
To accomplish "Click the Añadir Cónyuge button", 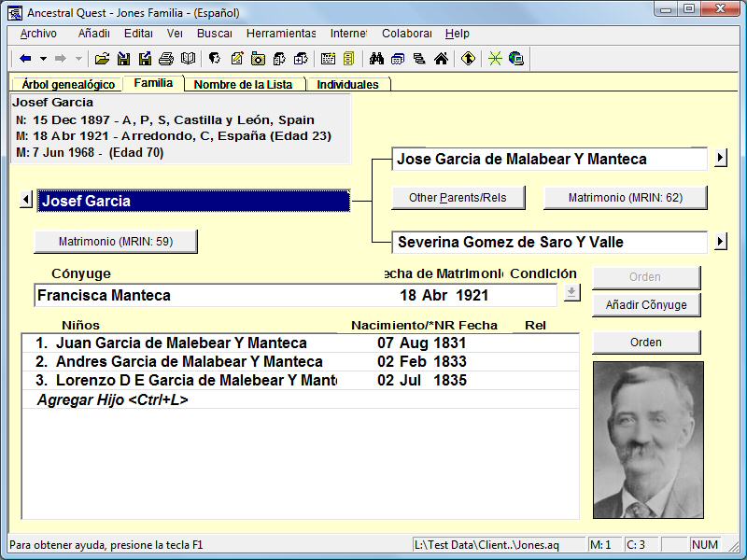I will [646, 305].
